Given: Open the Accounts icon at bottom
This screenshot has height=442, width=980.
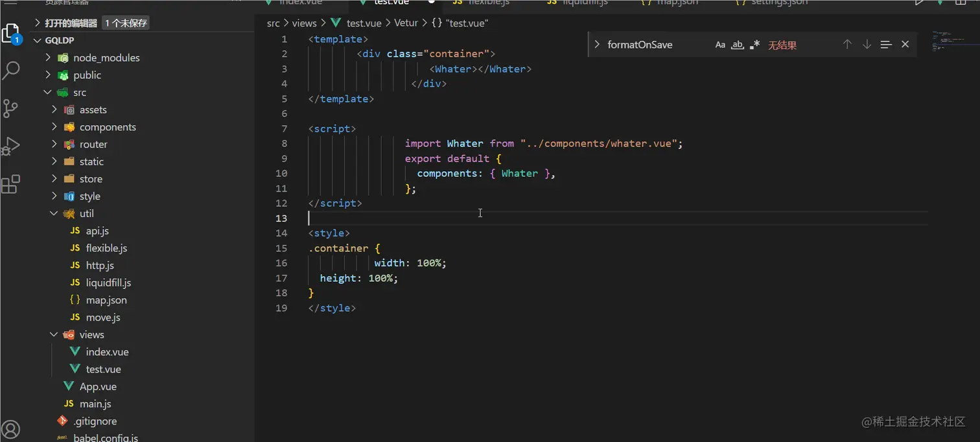Looking at the screenshot, I should 10,429.
